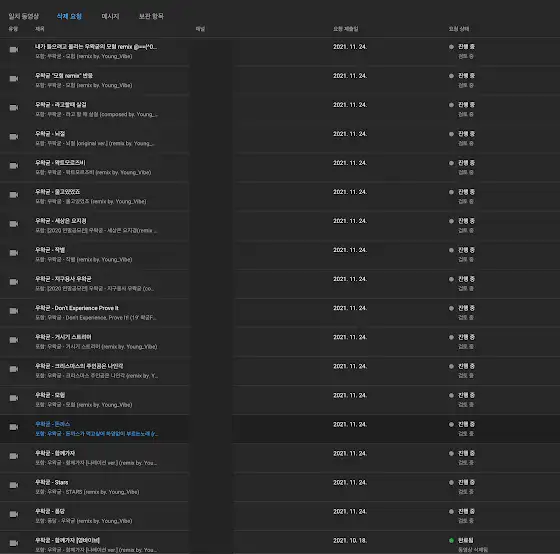The height and width of the screenshot is (554, 560).
Task: Click grey status dot in the first row
Action: click(451, 47)
